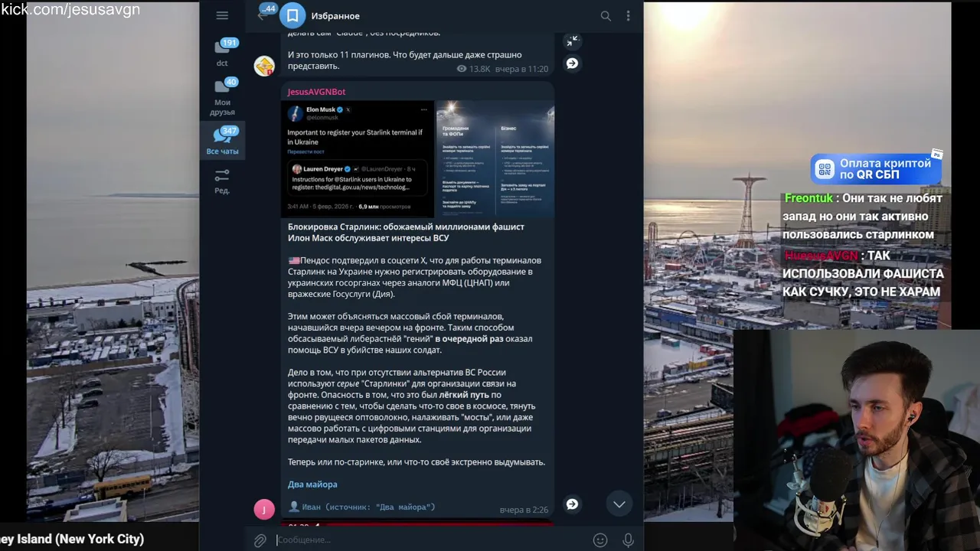Open the dct chat folder
Viewport: 980px width, 551px height.
pos(222,52)
